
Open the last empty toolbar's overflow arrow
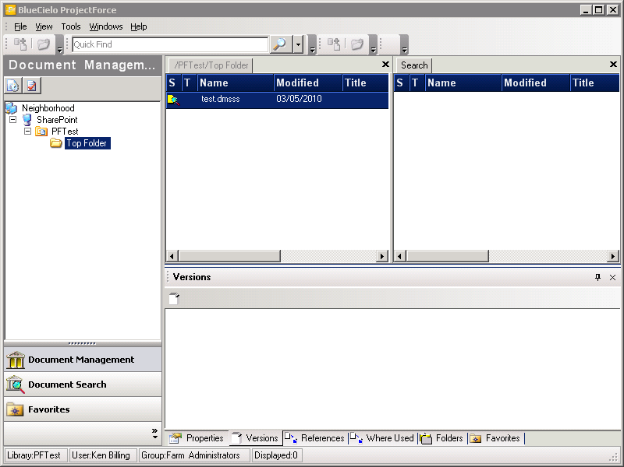404,45
